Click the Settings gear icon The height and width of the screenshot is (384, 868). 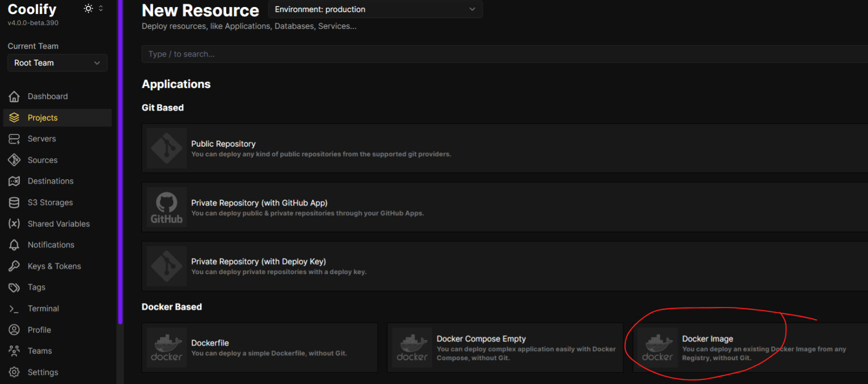coord(14,372)
